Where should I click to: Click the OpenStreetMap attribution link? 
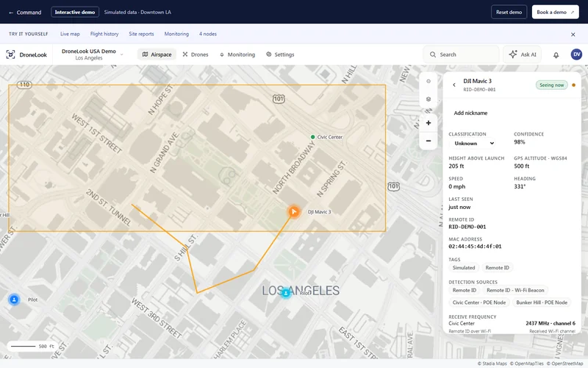[x=564, y=364]
